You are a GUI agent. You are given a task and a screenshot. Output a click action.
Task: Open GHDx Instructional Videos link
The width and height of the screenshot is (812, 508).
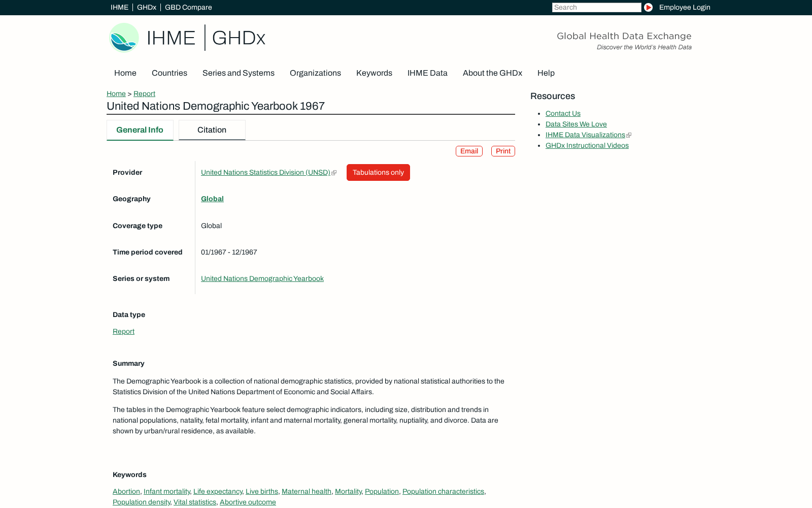click(587, 146)
